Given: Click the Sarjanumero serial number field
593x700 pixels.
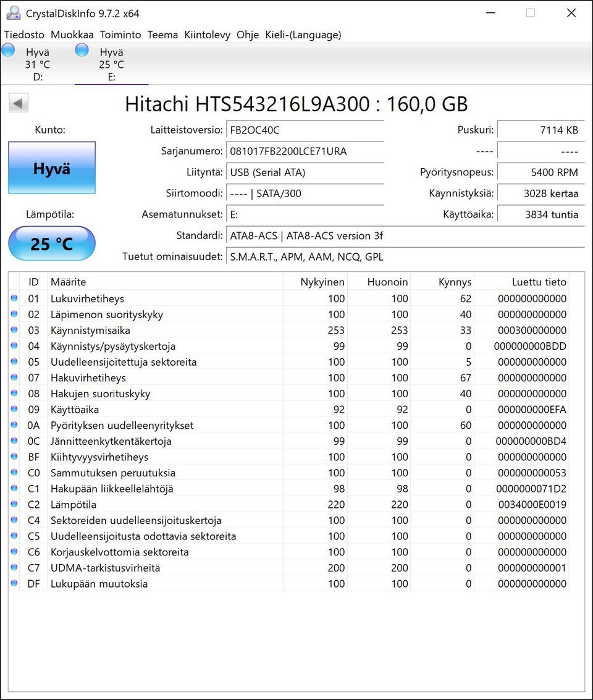Looking at the screenshot, I should (305, 151).
